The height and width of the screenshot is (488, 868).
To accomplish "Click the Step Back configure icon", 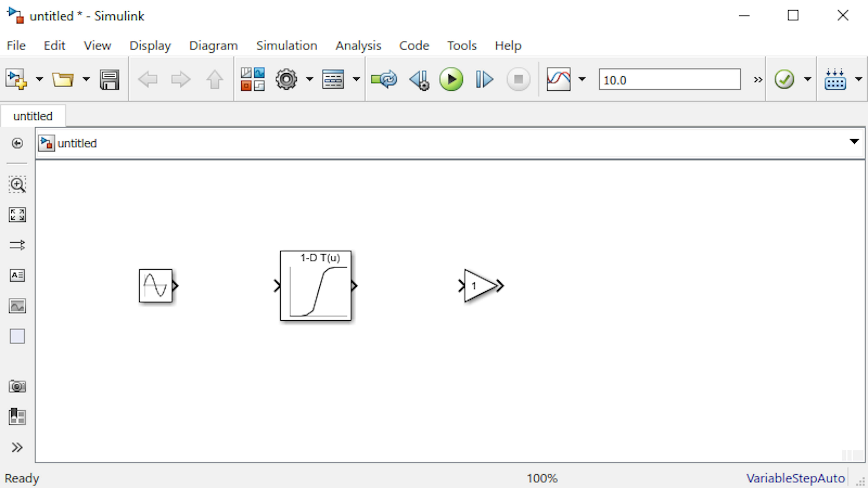I will 420,80.
